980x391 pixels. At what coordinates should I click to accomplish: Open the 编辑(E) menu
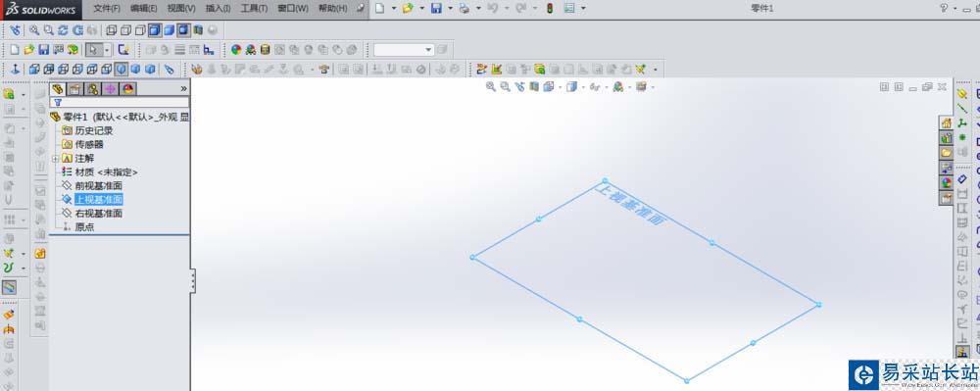coord(144,9)
